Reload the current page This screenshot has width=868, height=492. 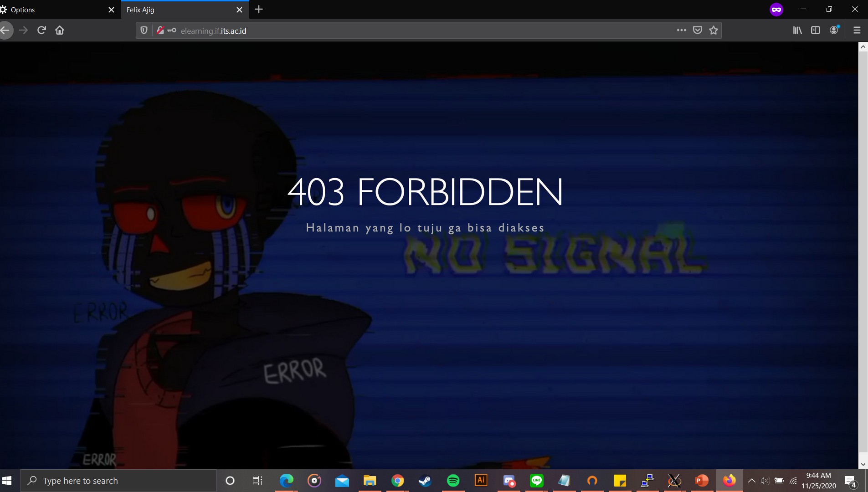point(41,30)
